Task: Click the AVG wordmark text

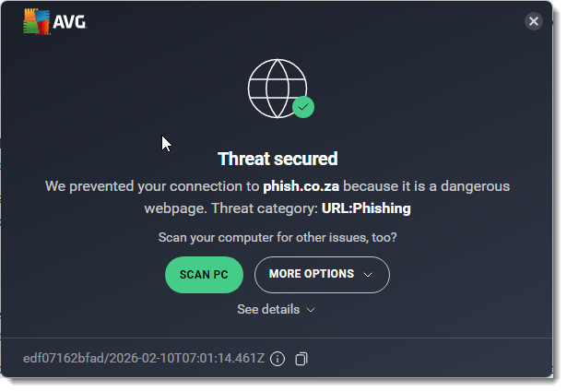Action: pos(71,22)
